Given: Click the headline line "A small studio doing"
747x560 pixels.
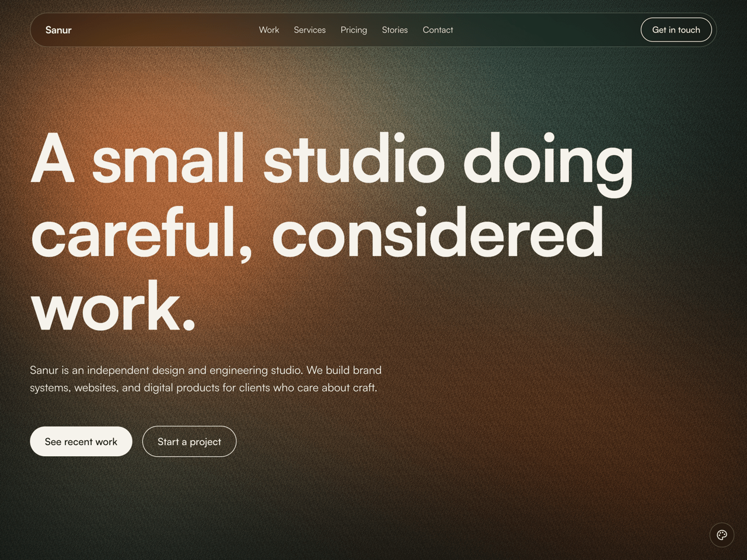Looking at the screenshot, I should click(x=331, y=159).
